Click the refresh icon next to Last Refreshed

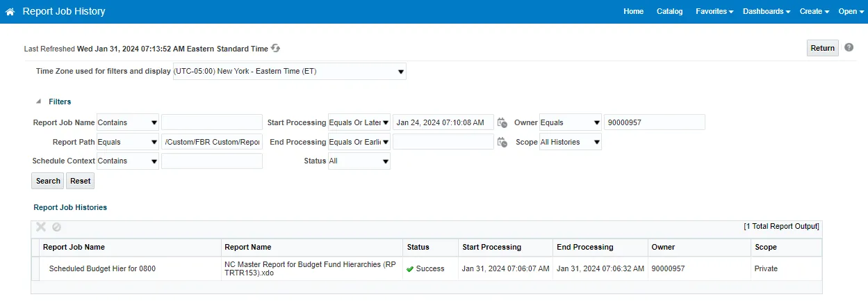tap(276, 49)
